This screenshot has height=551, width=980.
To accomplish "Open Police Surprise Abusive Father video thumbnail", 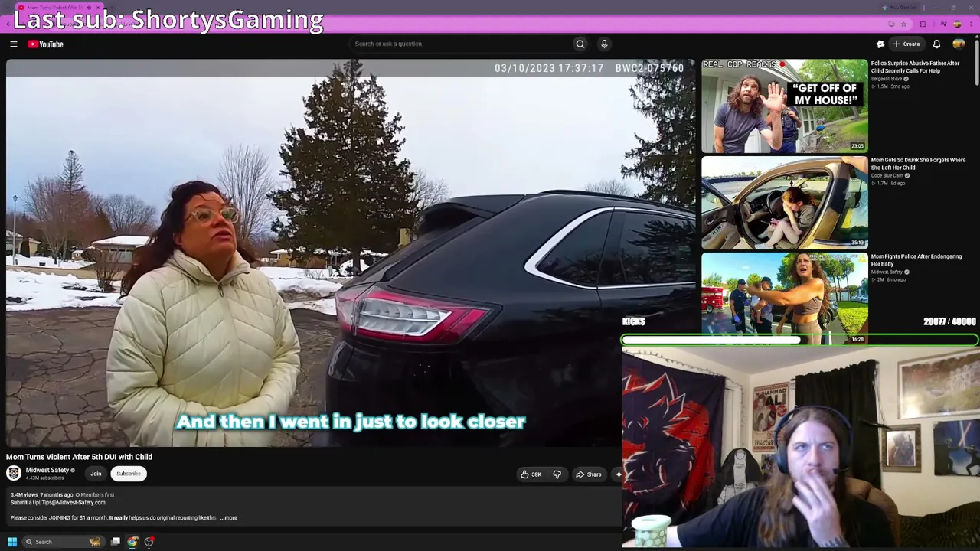I will [x=785, y=106].
